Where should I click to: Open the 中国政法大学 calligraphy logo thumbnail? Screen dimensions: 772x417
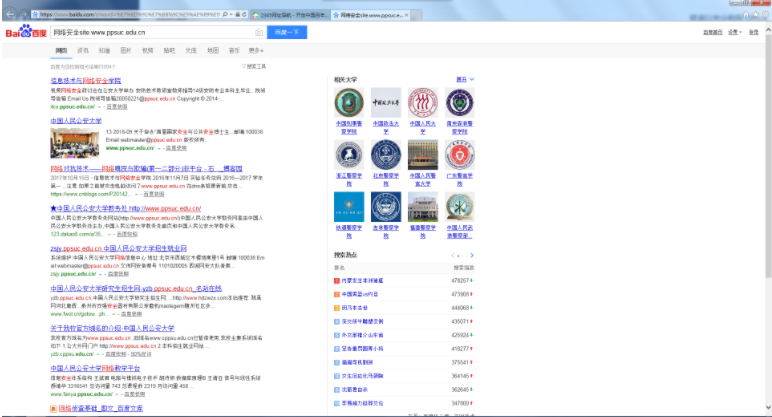coord(386,102)
